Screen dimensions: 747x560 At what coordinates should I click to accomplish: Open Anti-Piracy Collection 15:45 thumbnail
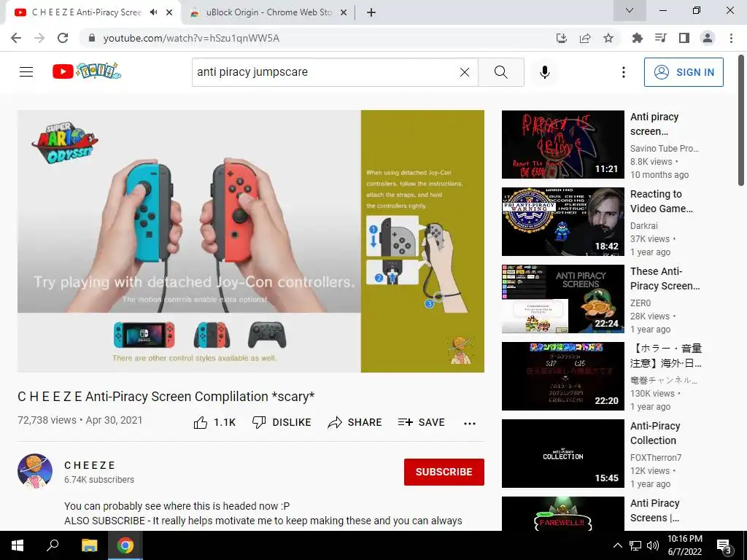point(562,453)
